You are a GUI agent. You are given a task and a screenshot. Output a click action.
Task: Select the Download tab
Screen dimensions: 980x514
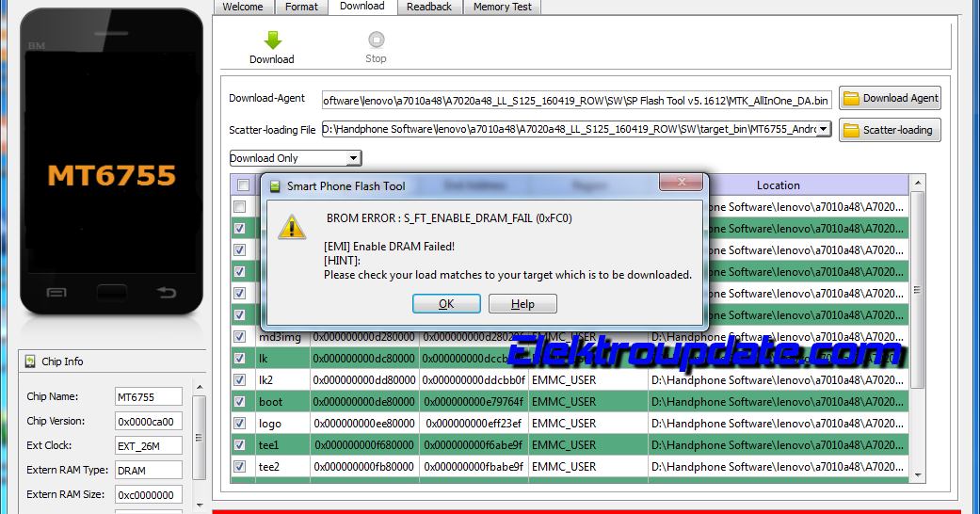(x=362, y=7)
